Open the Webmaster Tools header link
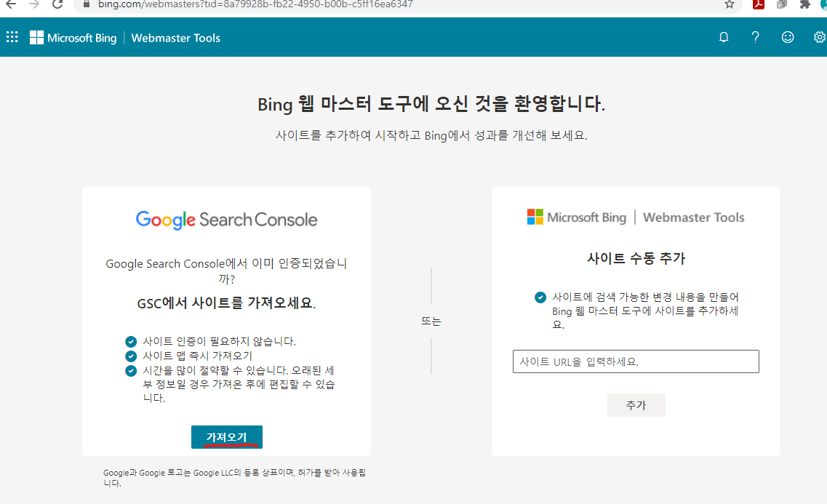The width and height of the screenshot is (827, 504). [175, 38]
